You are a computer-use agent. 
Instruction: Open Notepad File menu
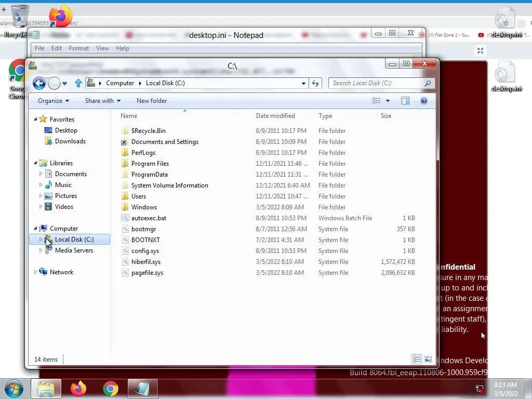coord(39,48)
